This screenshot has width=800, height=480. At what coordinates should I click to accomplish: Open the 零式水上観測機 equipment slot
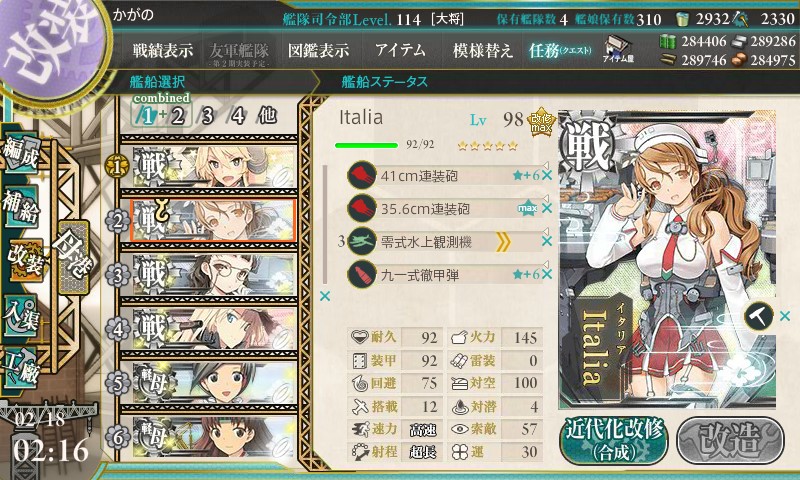[x=444, y=242]
